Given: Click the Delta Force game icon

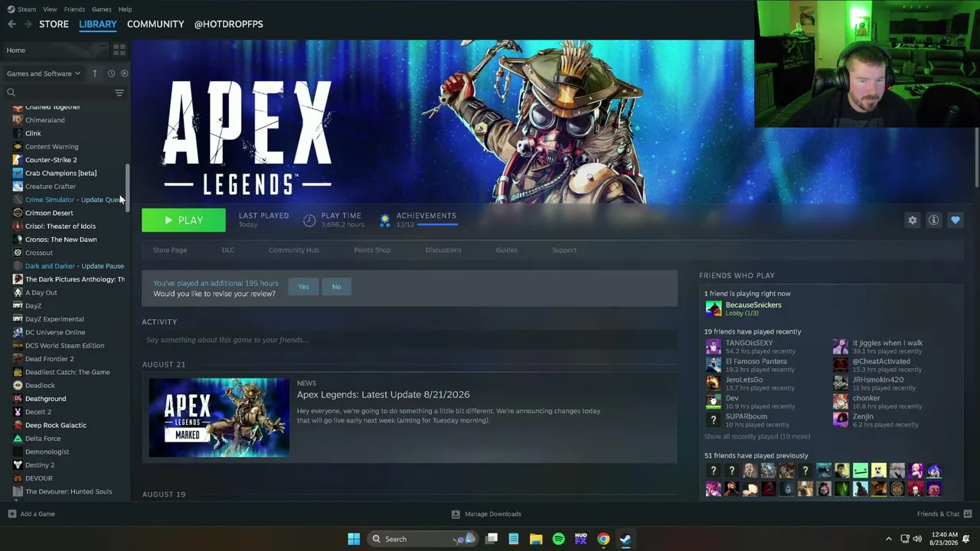Looking at the screenshot, I should tap(18, 439).
